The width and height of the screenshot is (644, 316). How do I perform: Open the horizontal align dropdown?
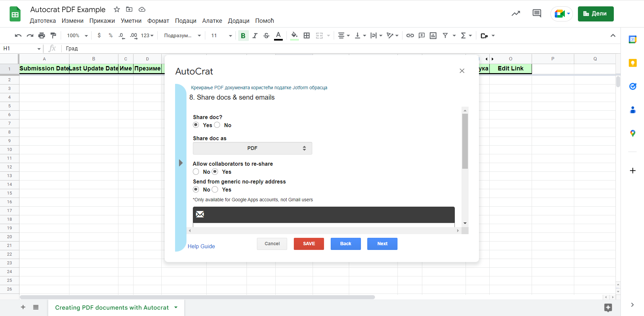point(344,36)
